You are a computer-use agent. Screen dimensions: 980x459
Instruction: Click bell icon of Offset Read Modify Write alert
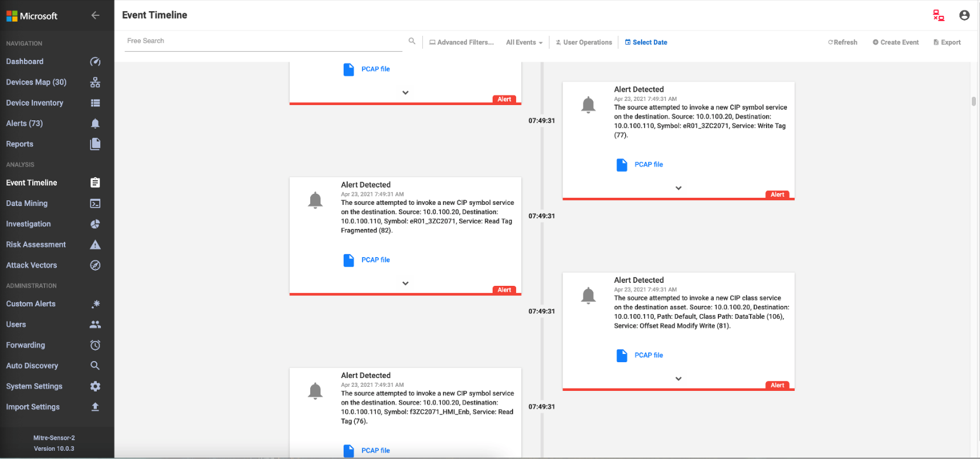(588, 295)
